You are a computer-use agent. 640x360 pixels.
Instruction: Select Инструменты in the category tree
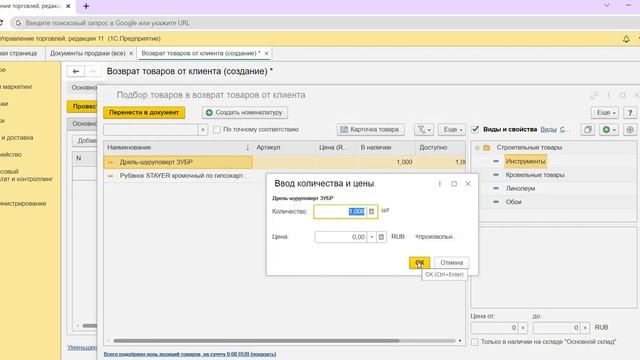(525, 161)
